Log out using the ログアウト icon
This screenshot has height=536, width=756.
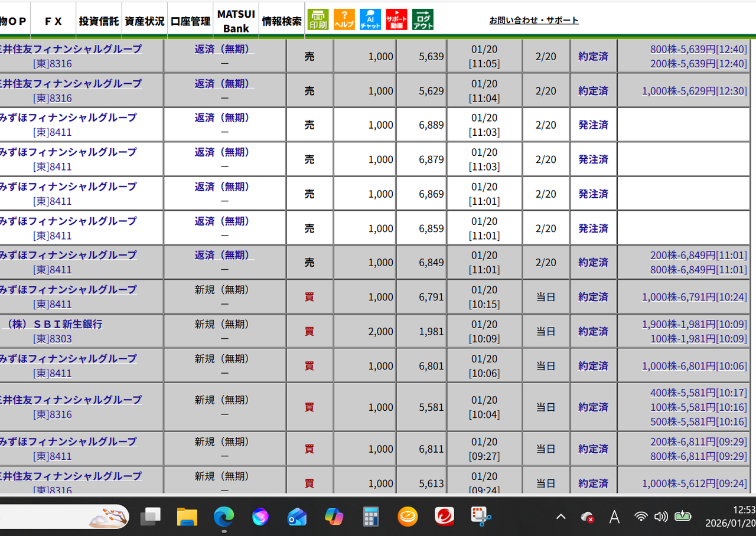click(423, 19)
